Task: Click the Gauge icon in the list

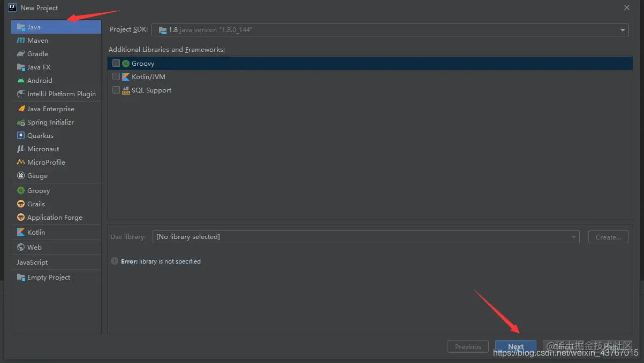Action: click(21, 175)
